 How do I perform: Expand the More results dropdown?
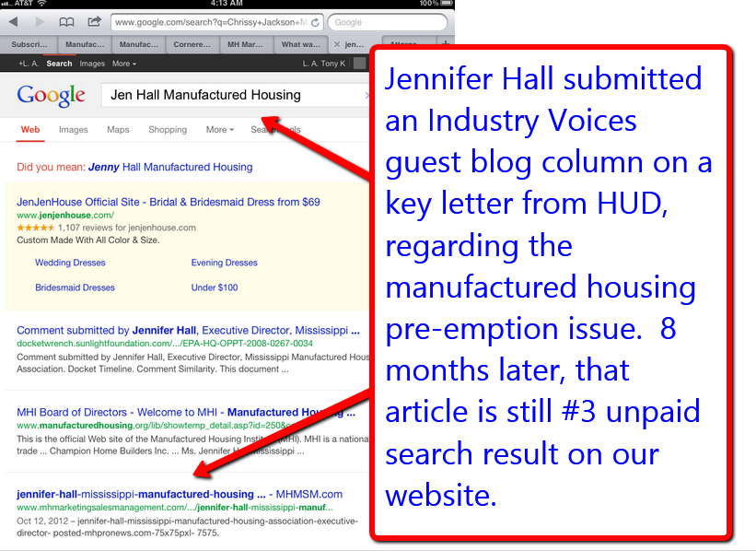point(220,129)
